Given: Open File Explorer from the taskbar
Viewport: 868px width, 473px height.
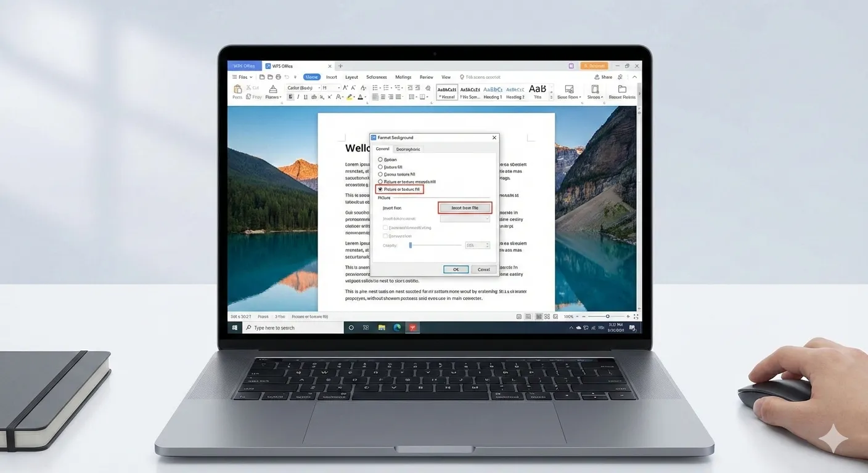Looking at the screenshot, I should coord(382,328).
